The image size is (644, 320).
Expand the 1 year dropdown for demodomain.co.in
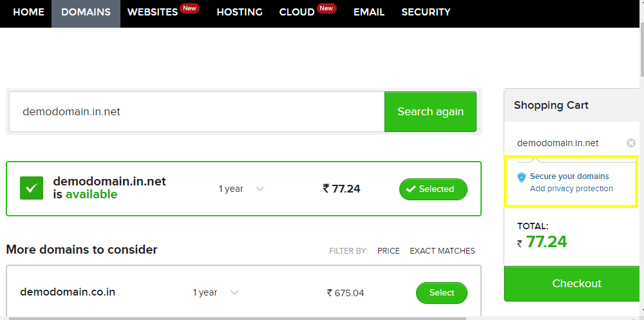click(216, 292)
